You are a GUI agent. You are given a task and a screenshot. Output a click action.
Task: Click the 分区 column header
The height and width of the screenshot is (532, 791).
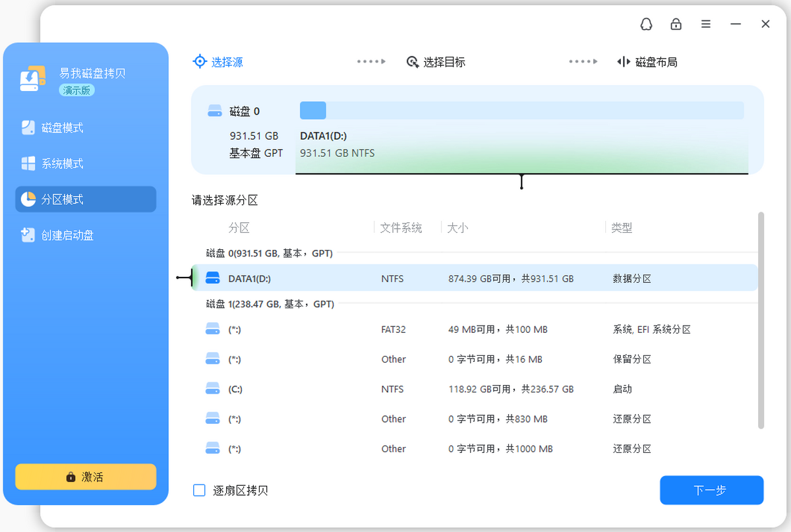(x=239, y=227)
